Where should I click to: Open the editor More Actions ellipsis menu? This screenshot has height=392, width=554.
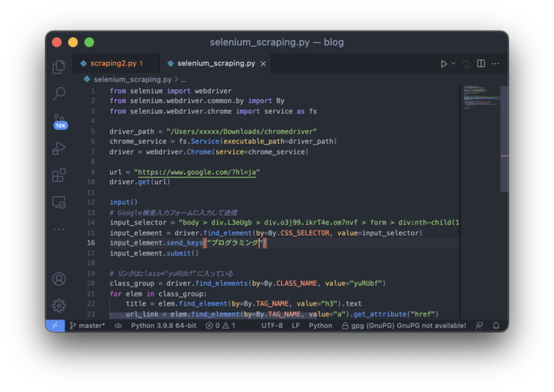coord(496,64)
